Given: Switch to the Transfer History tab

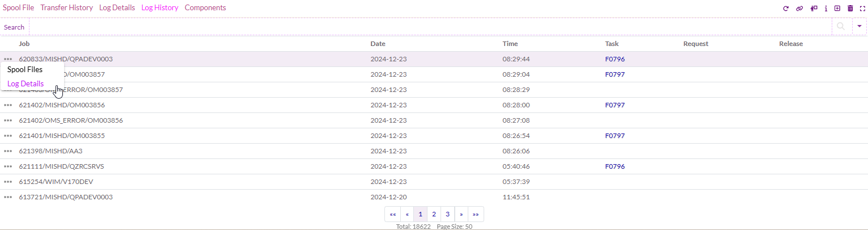Looking at the screenshot, I should (x=66, y=8).
